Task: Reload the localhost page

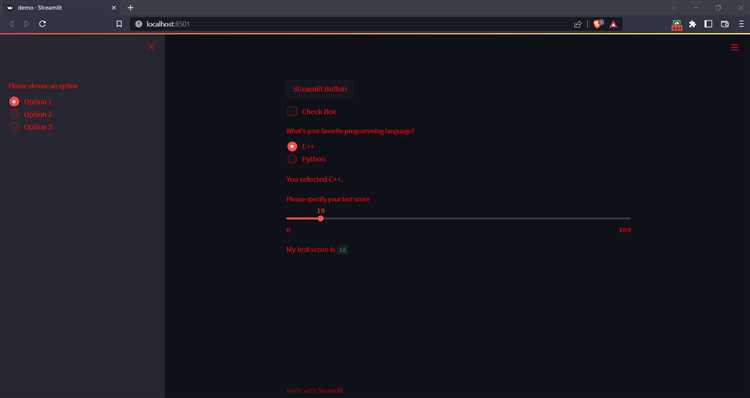Action: pyautogui.click(x=43, y=24)
